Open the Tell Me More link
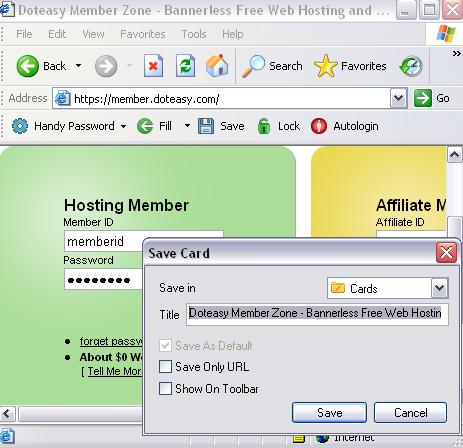Viewport: 463px width, 448px height. click(x=115, y=371)
